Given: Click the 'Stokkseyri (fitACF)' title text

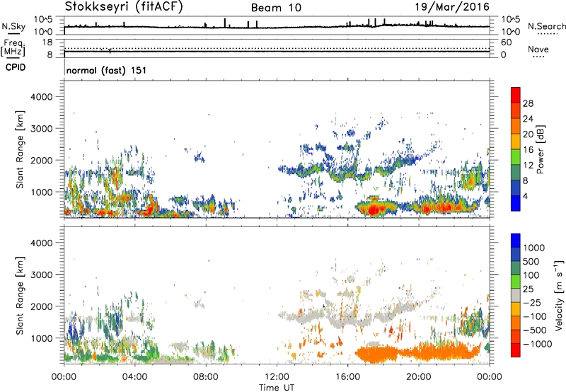Looking at the screenshot, I should (124, 7).
